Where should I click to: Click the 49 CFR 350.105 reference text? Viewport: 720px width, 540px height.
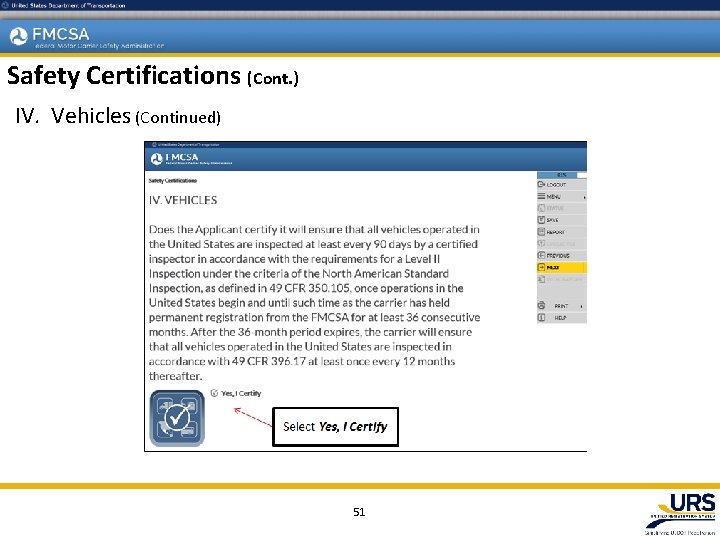[310, 288]
